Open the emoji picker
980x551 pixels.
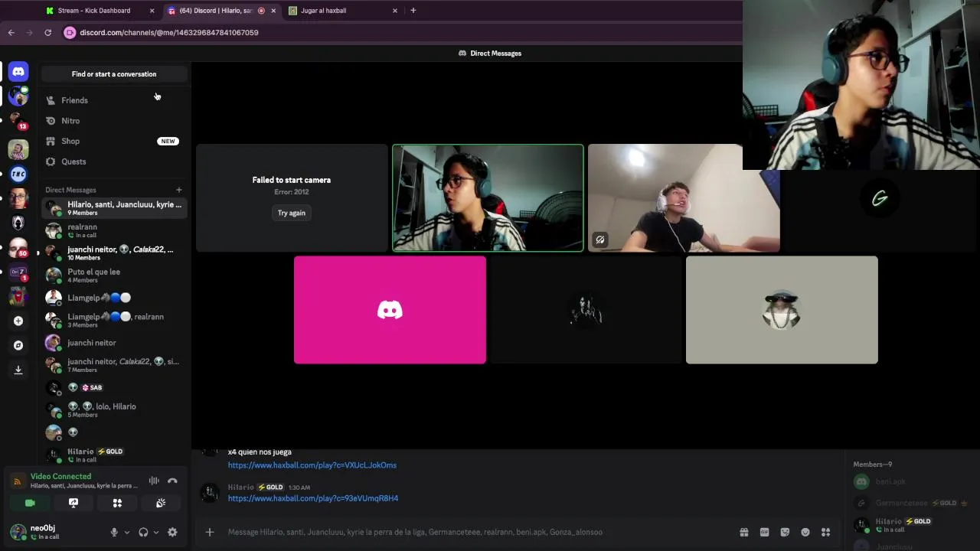805,532
